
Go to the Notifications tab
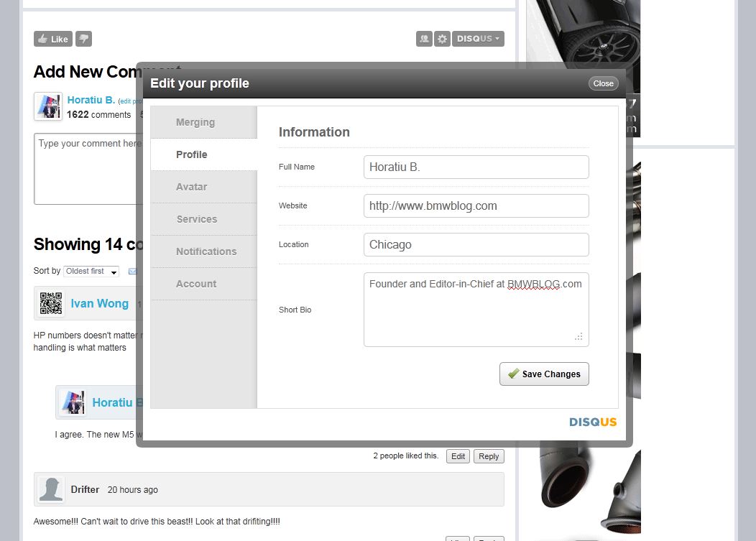206,251
